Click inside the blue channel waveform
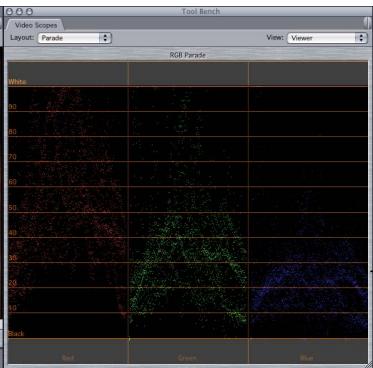The width and height of the screenshot is (373, 368). pyautogui.click(x=308, y=212)
